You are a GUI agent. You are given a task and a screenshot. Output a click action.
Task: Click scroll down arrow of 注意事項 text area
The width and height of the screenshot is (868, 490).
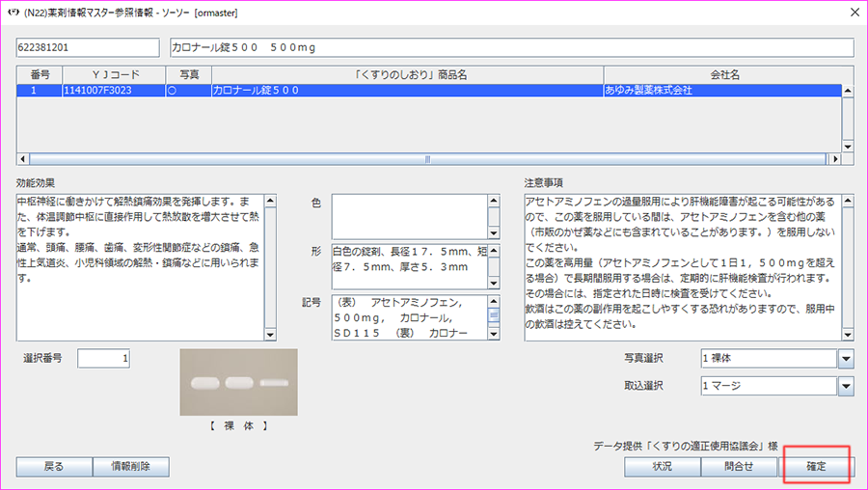[848, 335]
